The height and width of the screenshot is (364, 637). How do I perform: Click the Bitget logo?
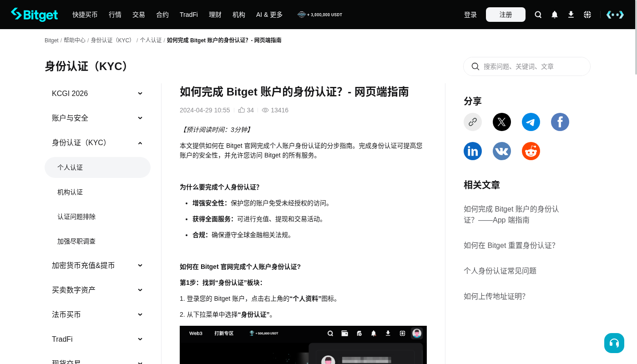(x=35, y=15)
